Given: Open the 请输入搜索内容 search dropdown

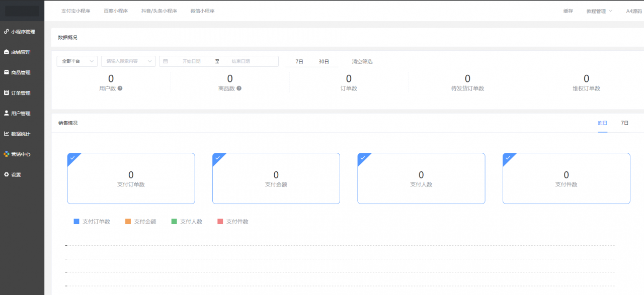Looking at the screenshot, I should pyautogui.click(x=128, y=61).
